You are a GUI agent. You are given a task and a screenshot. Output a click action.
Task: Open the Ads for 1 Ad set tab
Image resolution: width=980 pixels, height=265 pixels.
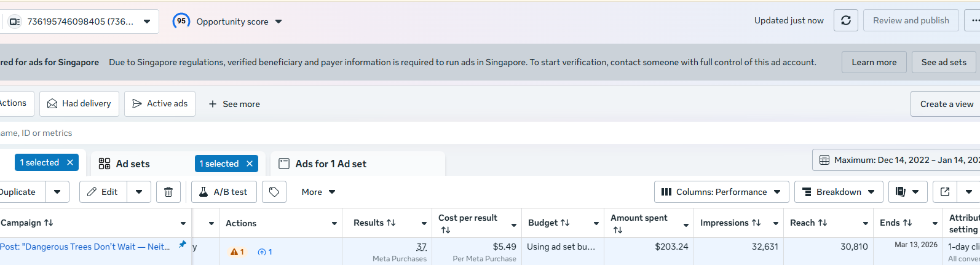point(331,164)
